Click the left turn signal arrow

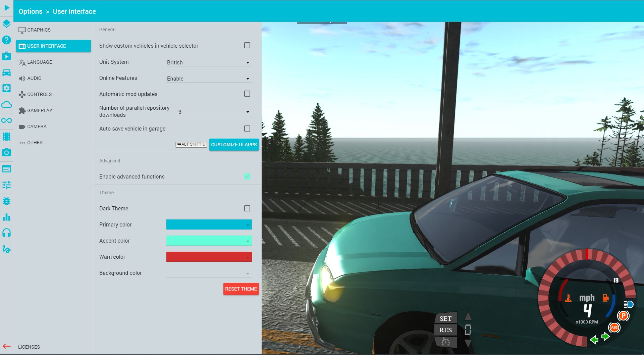tap(594, 340)
